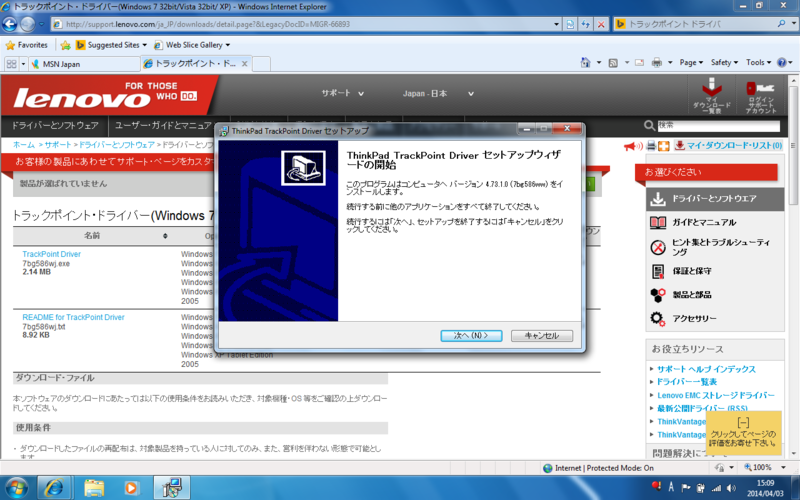Click the Print icon in IE command bar
The height and width of the screenshot is (500, 800).
[x=657, y=62]
